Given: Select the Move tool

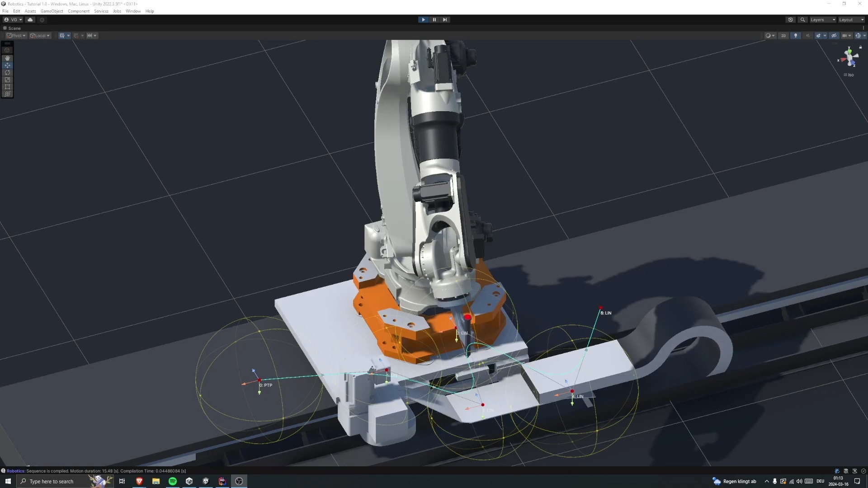Looking at the screenshot, I should (7, 66).
